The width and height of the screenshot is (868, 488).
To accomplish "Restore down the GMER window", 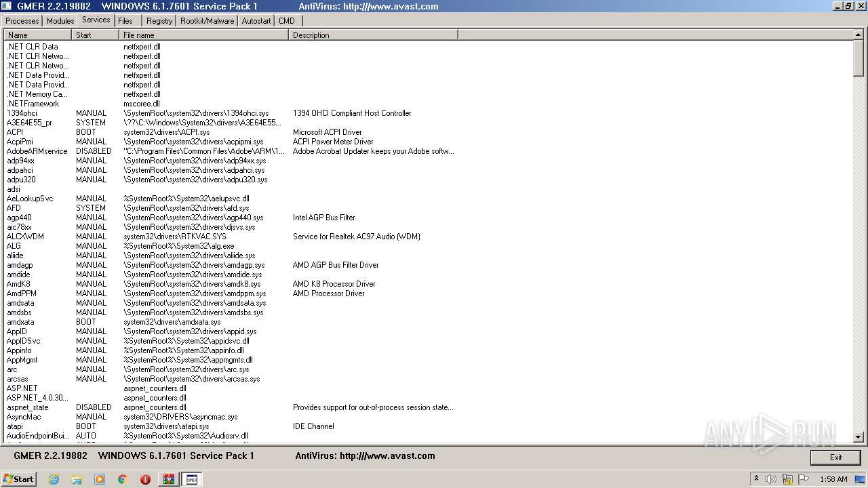I will click(x=848, y=6).
